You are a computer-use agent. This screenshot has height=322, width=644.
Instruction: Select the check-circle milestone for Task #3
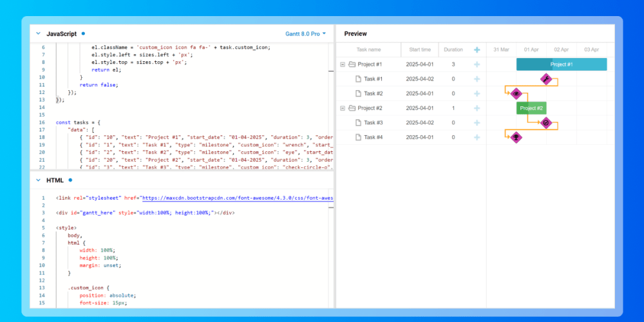(x=546, y=123)
